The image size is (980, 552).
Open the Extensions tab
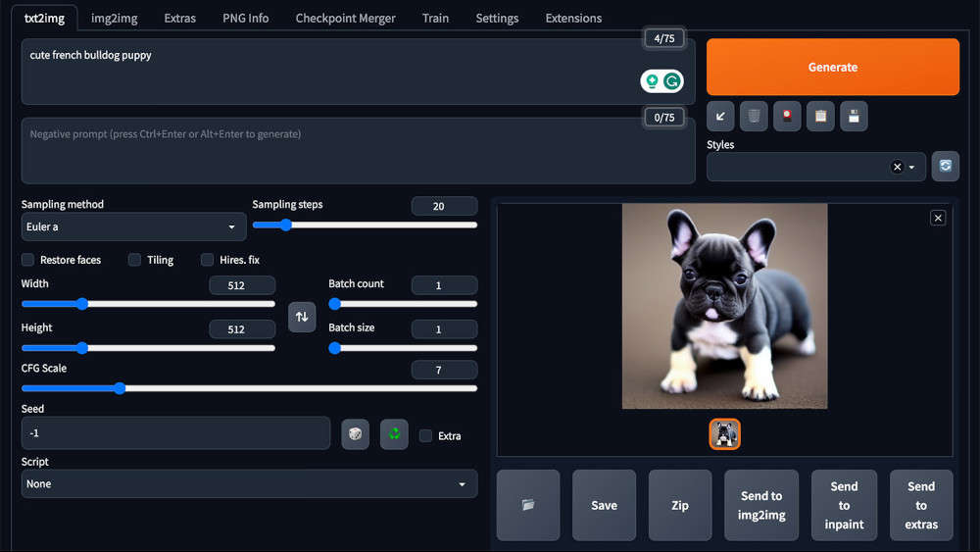coord(573,18)
